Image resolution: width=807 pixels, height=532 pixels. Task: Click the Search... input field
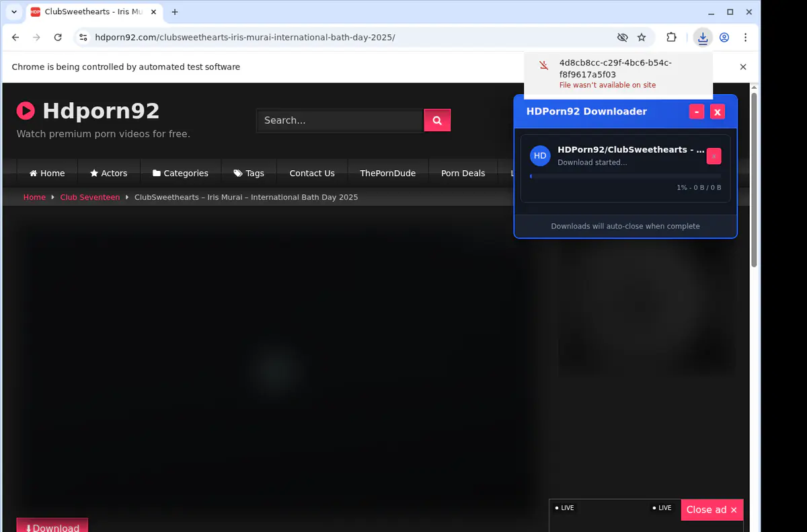340,120
